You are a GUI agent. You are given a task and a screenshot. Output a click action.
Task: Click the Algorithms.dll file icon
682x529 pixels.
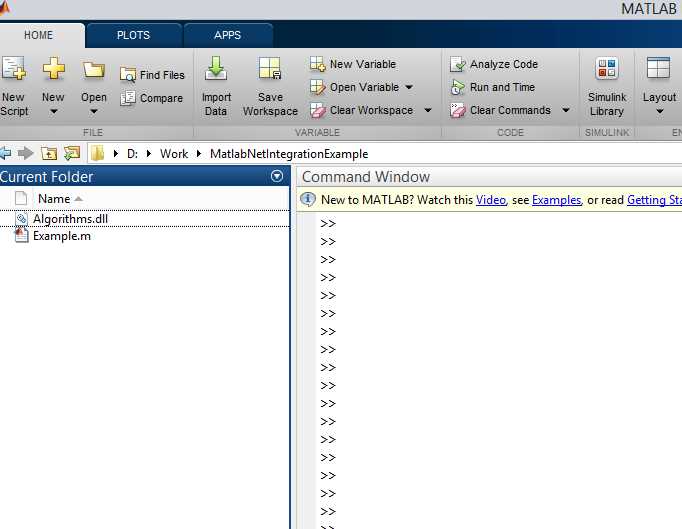[21, 219]
